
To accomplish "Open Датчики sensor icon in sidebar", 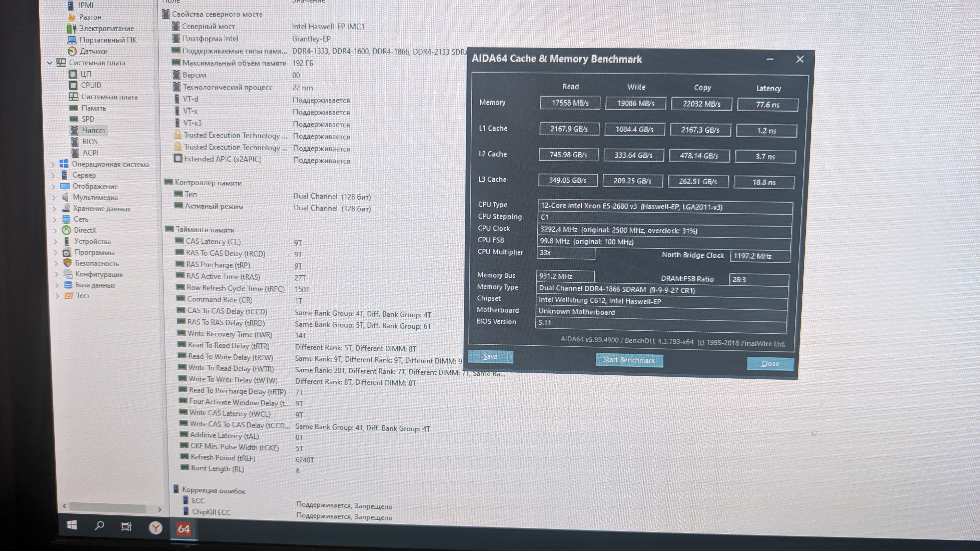I will coord(72,51).
